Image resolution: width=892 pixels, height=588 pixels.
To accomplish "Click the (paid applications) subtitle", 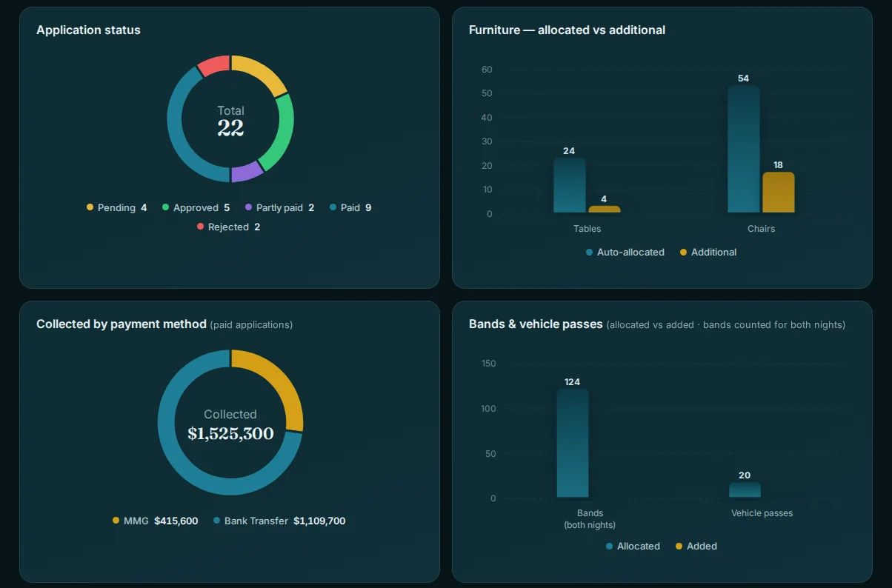I will tap(251, 324).
